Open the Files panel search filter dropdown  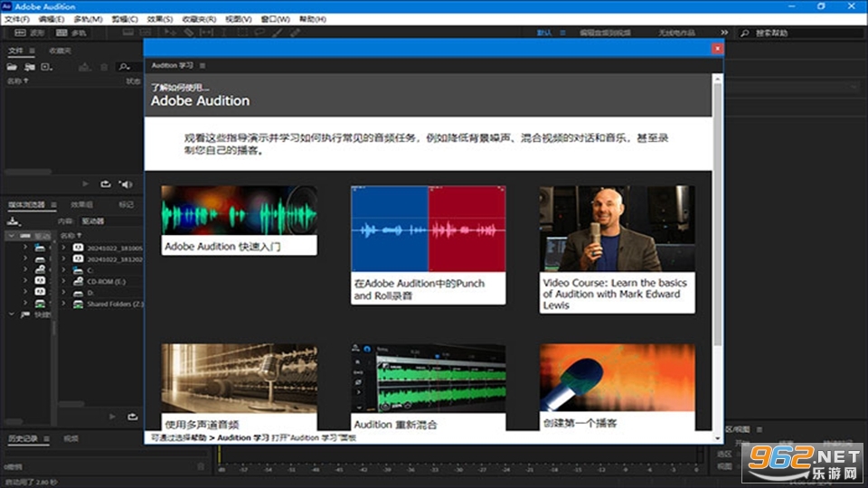[x=125, y=67]
